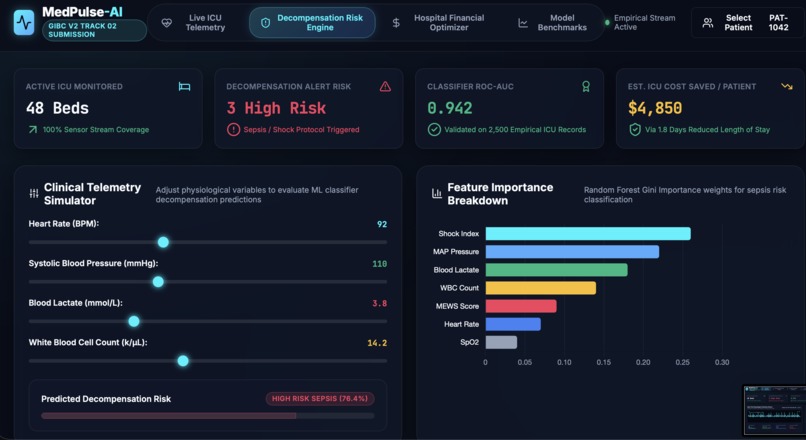Click the white blood cell value 14.2

(x=377, y=343)
